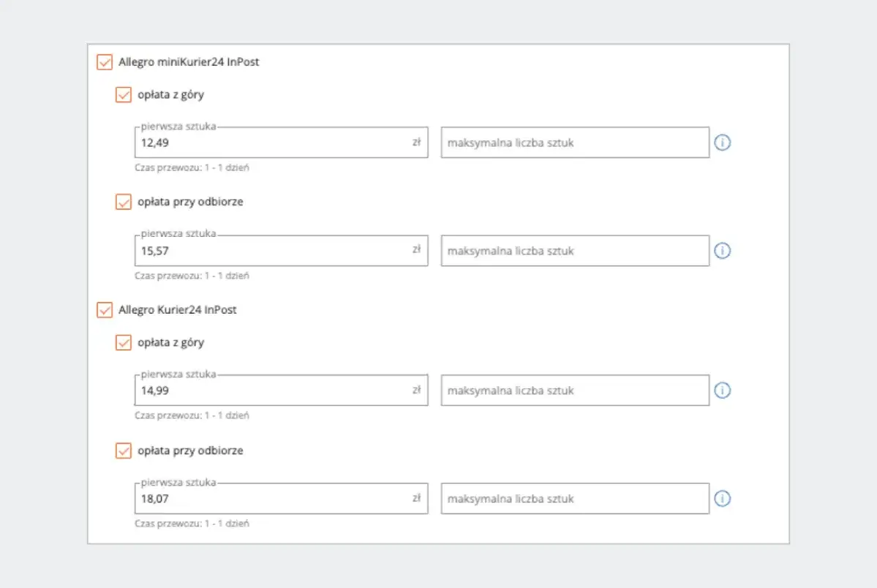Edit the pierwsza sztuka field showing 14,99
877x588 pixels.
(282, 390)
